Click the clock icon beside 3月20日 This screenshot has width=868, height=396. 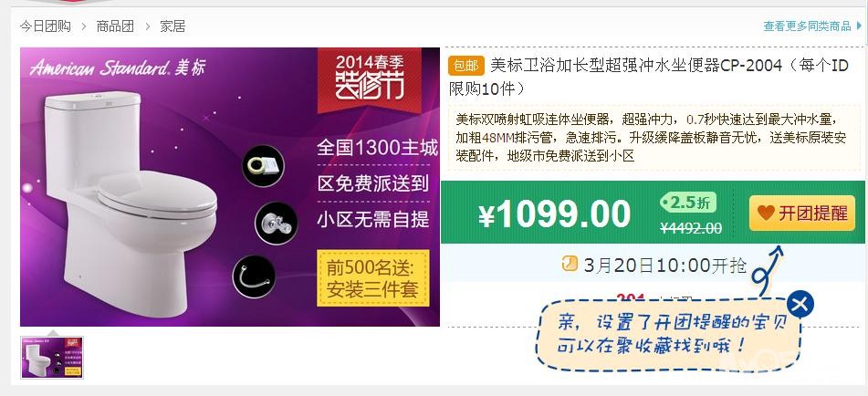click(x=569, y=264)
